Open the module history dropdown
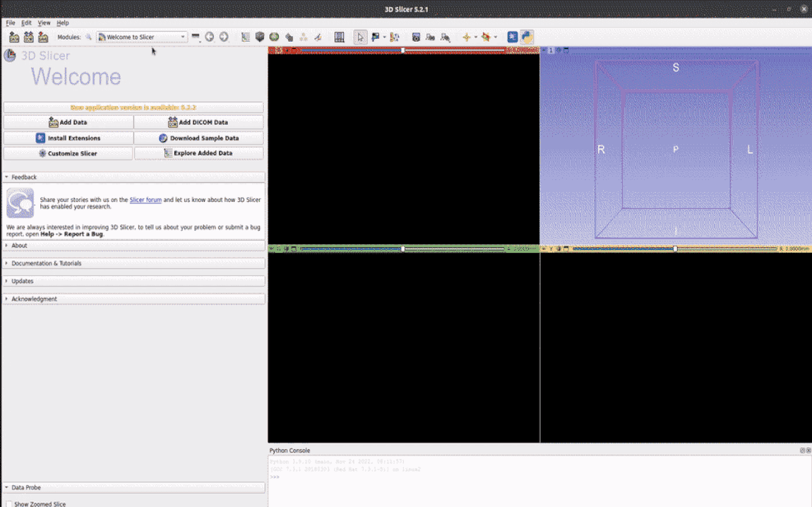The image size is (812, 507). (x=195, y=37)
